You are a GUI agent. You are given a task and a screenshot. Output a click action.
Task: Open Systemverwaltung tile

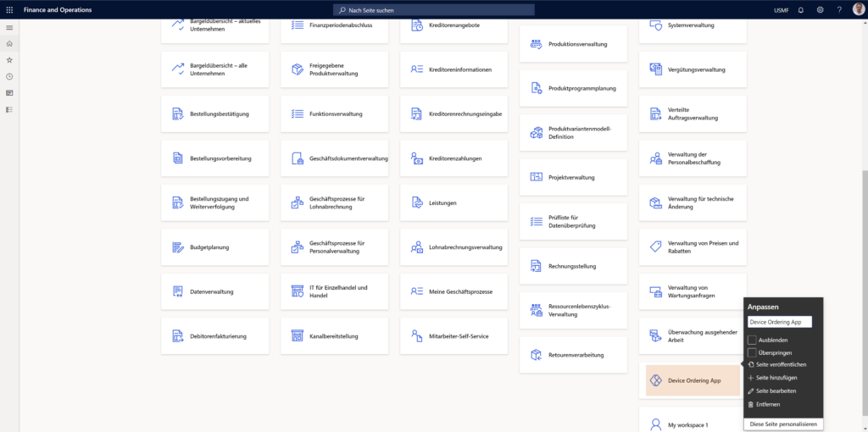(x=693, y=31)
